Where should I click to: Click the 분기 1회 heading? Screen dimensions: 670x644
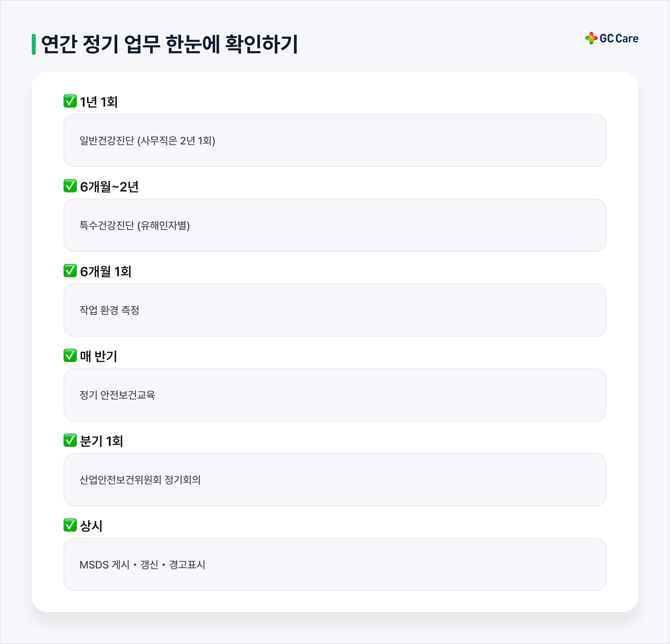pyautogui.click(x=101, y=441)
